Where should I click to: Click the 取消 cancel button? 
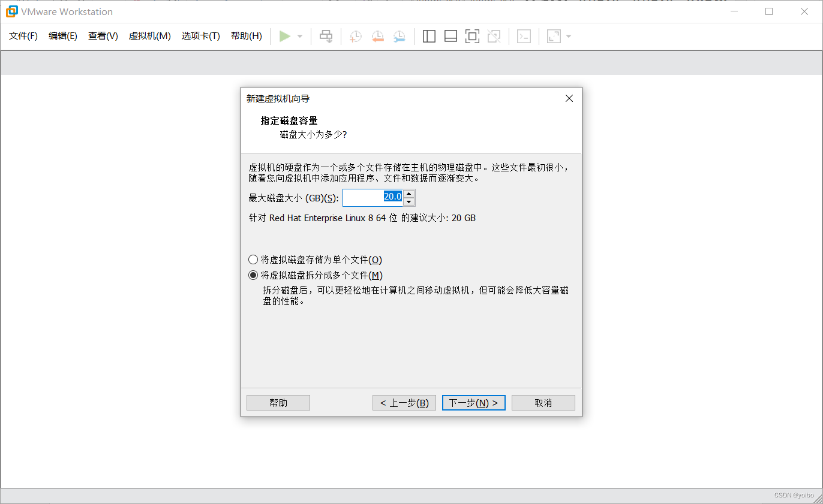click(543, 403)
